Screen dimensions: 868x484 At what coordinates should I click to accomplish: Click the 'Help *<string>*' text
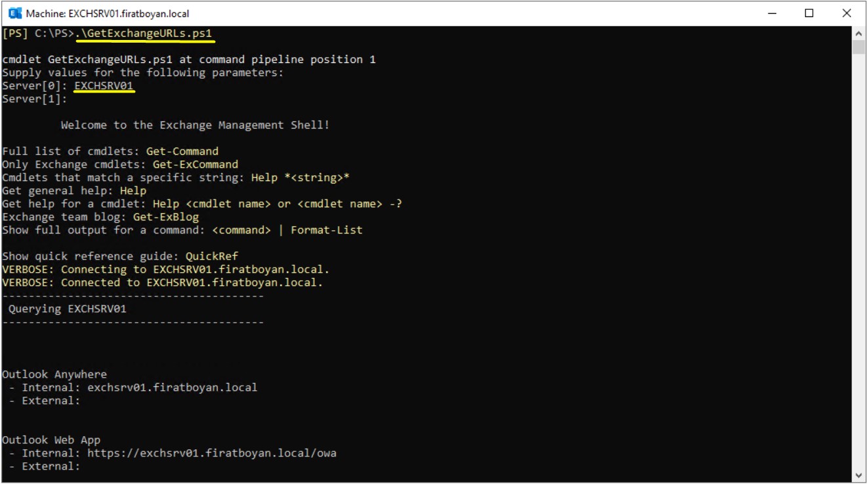pos(300,178)
